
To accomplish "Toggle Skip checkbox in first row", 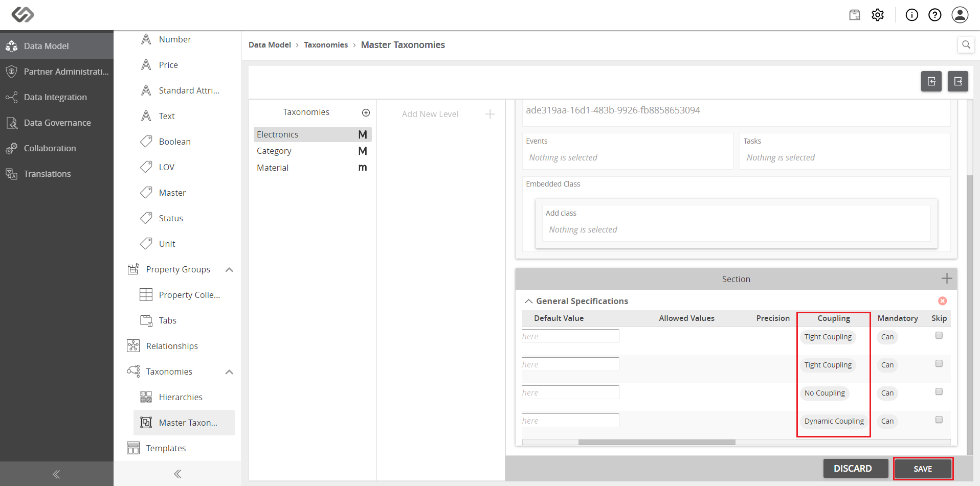I will click(939, 335).
